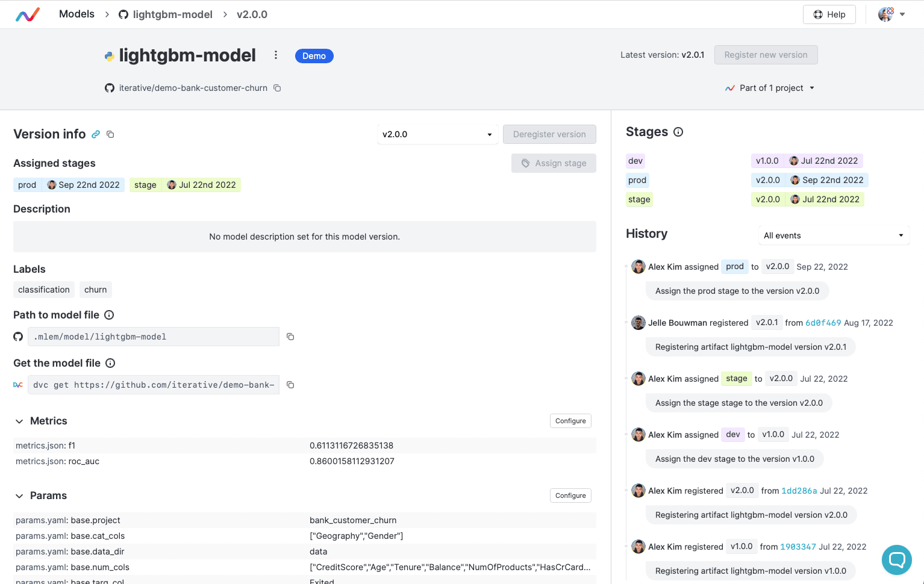The height and width of the screenshot is (584, 924).
Task: Click Register new version button
Action: click(766, 55)
